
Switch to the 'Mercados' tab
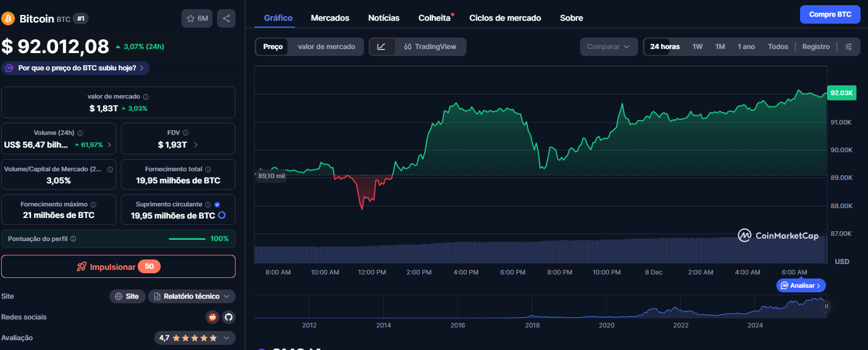[x=329, y=18]
